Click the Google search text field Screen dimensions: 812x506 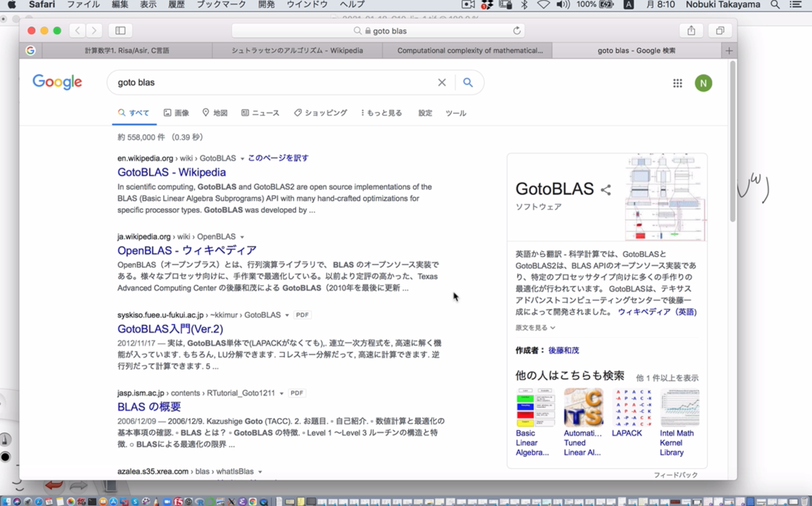[x=275, y=82]
